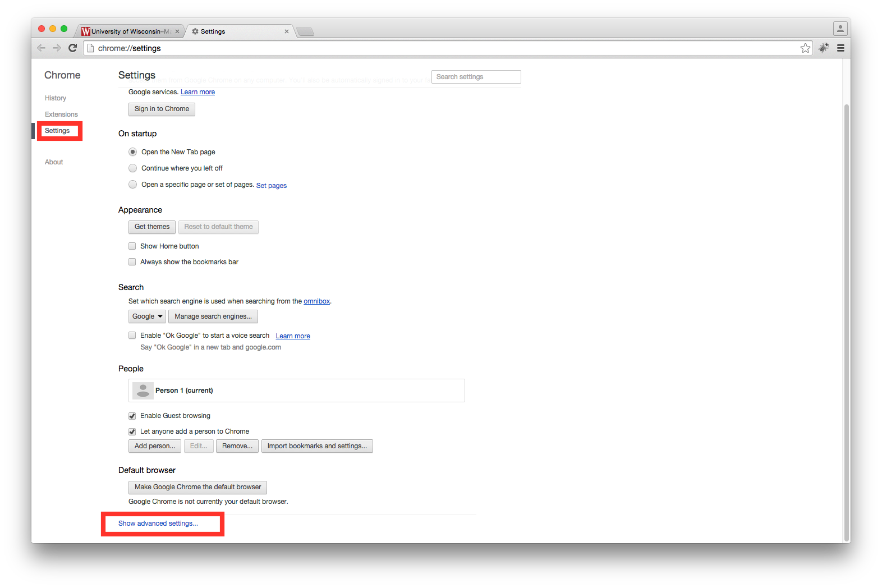The image size is (882, 588).
Task: Enable the Show Home button checkbox
Action: point(132,246)
